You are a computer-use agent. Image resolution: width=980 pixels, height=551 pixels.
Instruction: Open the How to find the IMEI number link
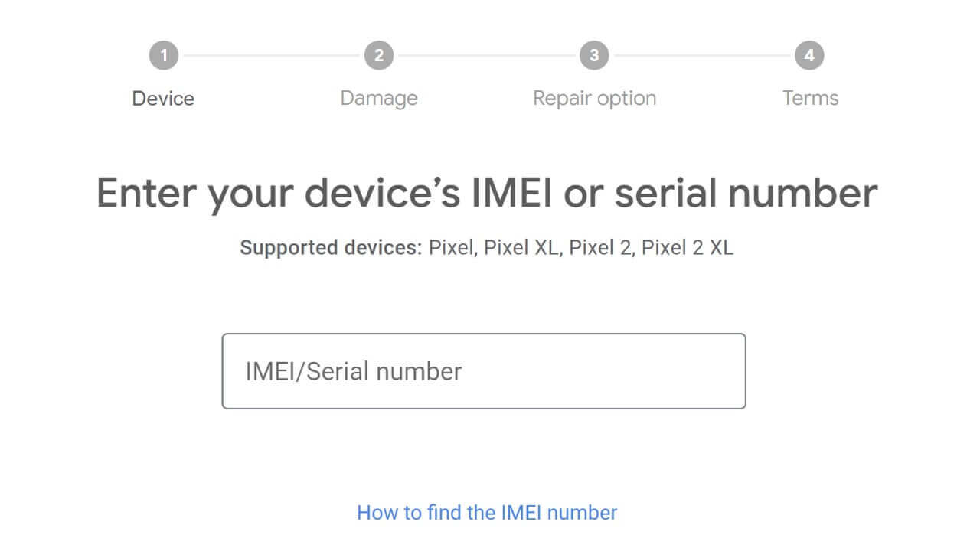(487, 512)
